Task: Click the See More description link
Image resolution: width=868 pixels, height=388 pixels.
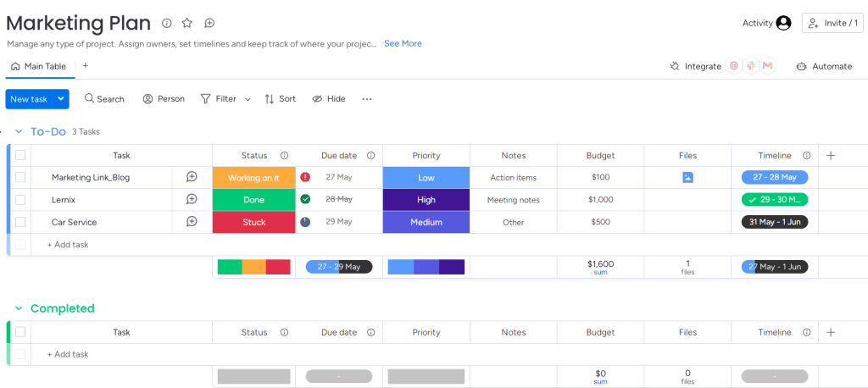Action: coord(403,43)
